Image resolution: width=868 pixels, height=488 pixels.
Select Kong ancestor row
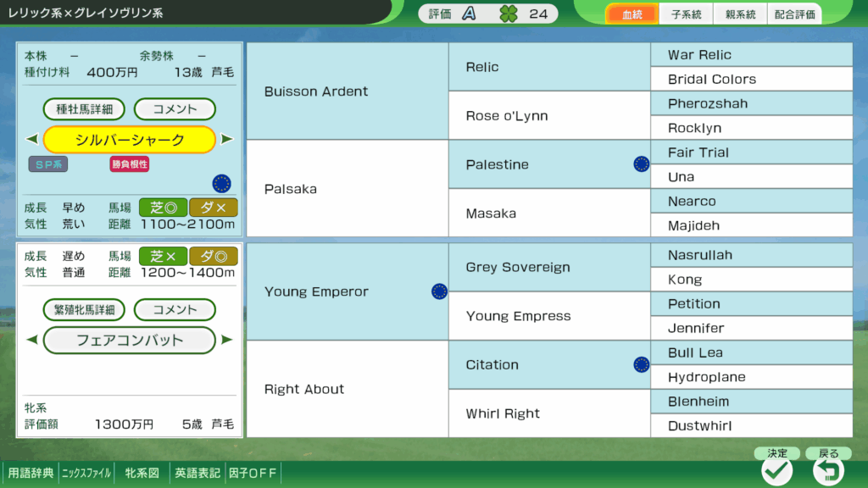point(752,280)
